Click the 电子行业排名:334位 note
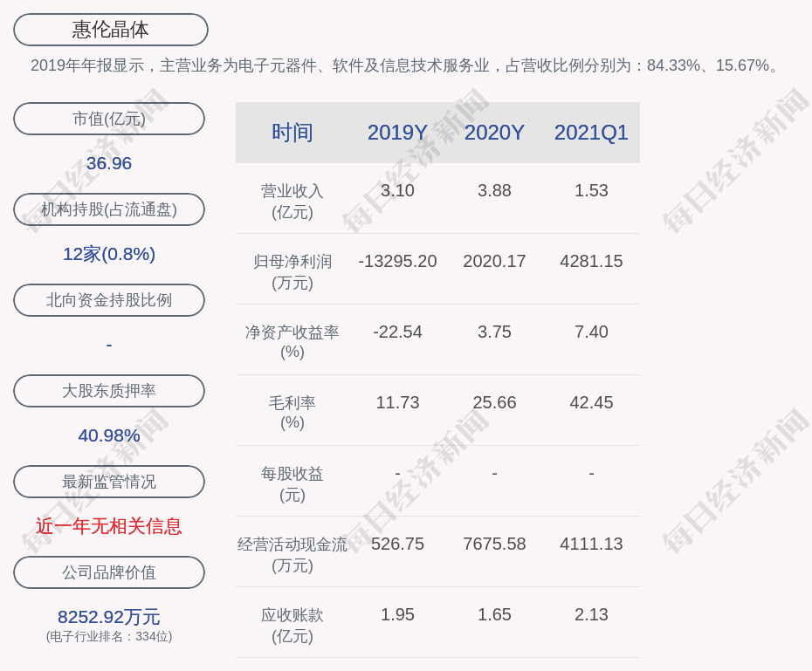 pyautogui.click(x=109, y=636)
